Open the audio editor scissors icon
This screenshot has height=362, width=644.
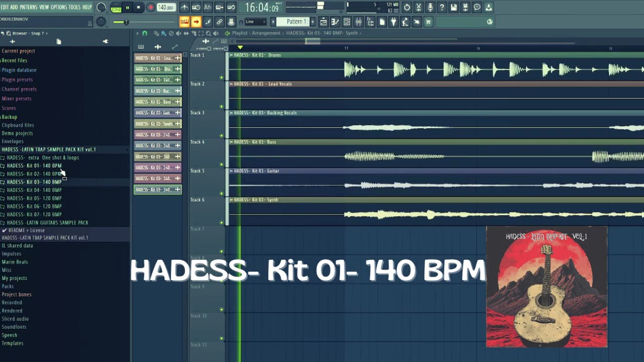pyautogui.click(x=419, y=8)
